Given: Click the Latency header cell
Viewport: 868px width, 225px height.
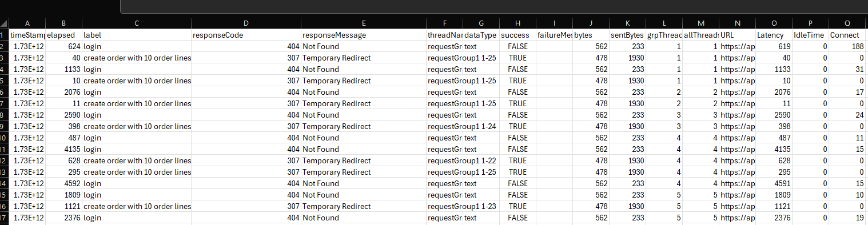Looking at the screenshot, I should click(x=774, y=35).
